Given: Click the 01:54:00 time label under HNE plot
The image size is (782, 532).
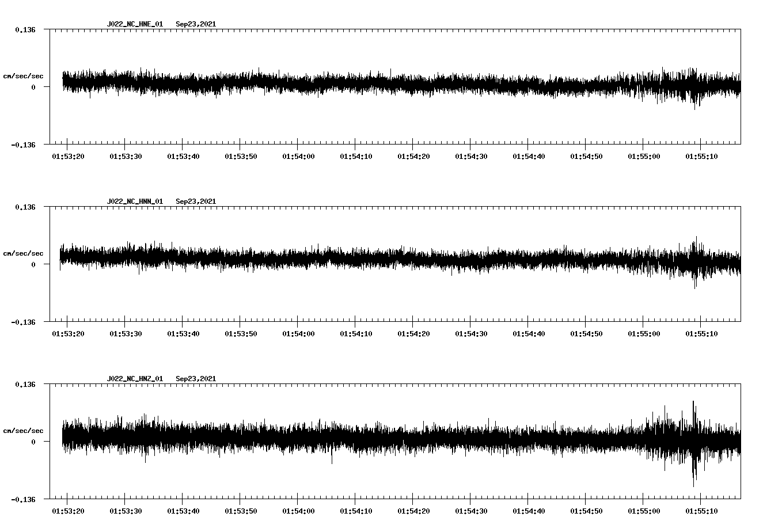Looking at the screenshot, I should [298, 157].
